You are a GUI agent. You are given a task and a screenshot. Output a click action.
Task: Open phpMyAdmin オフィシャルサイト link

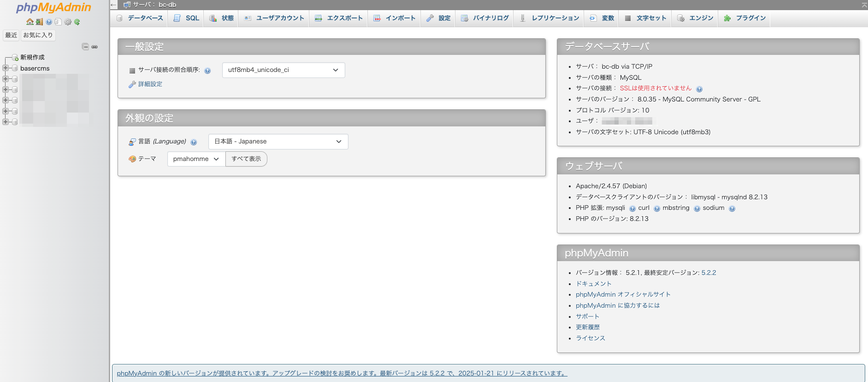tap(623, 294)
